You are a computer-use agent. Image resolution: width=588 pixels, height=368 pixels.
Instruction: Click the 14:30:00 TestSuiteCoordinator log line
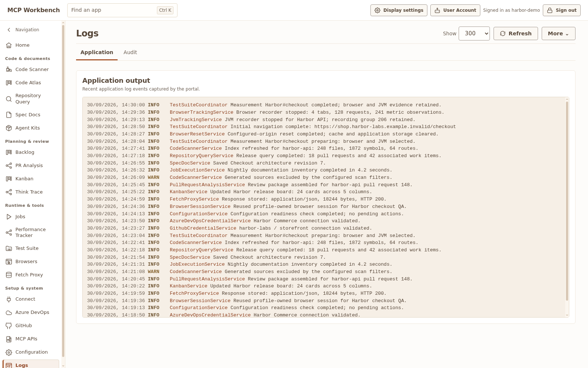[x=264, y=105]
